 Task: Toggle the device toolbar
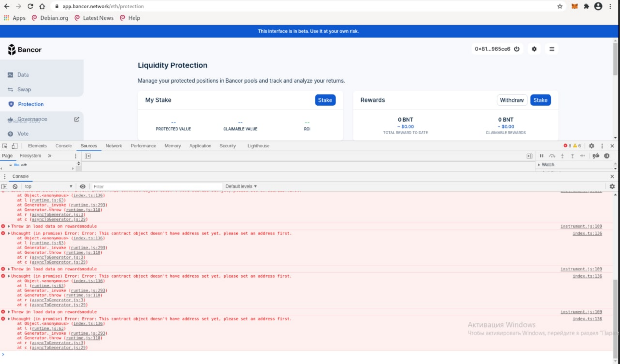(x=14, y=146)
